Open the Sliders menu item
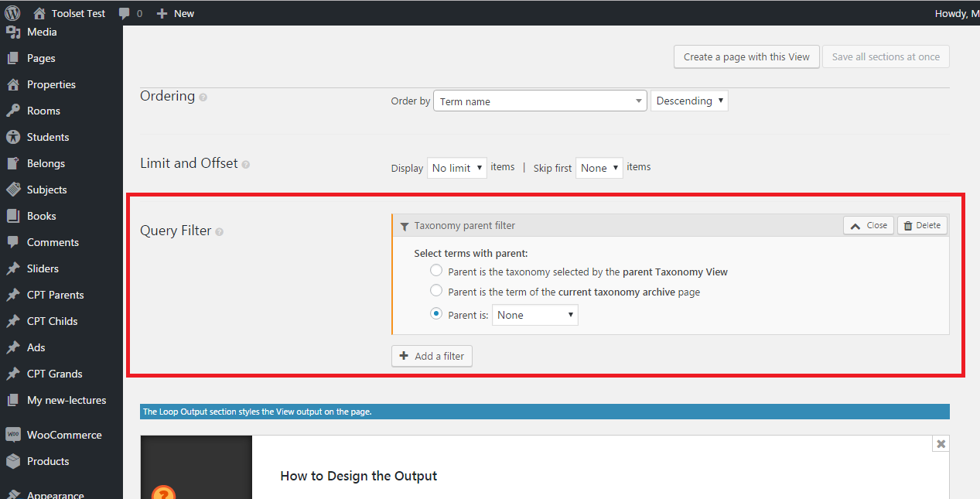 (x=42, y=268)
